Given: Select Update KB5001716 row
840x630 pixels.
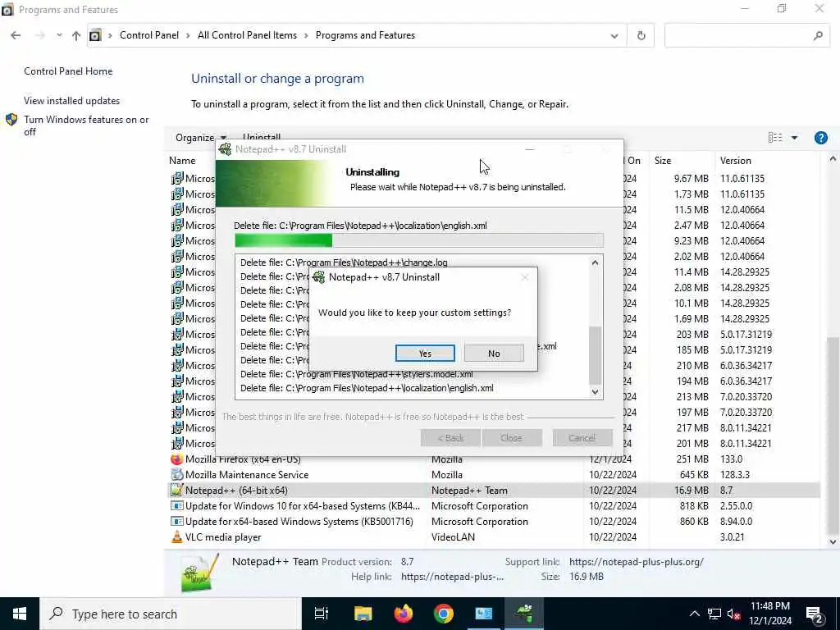Looking at the screenshot, I should (x=493, y=521).
